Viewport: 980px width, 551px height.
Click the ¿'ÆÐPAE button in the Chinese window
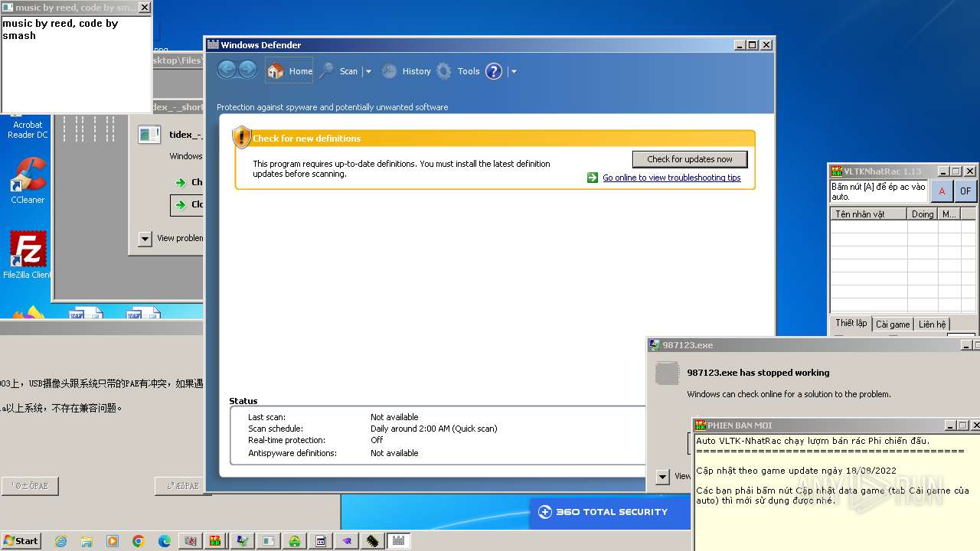click(182, 486)
